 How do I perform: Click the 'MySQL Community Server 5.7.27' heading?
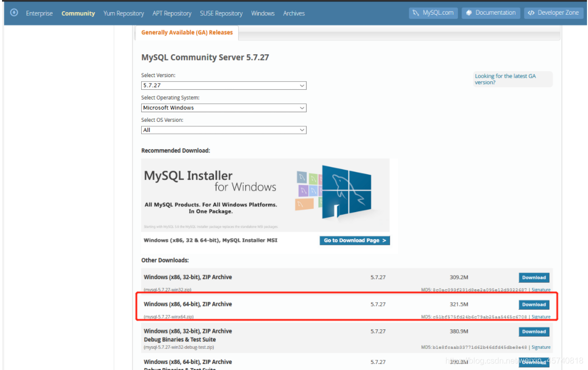click(205, 57)
